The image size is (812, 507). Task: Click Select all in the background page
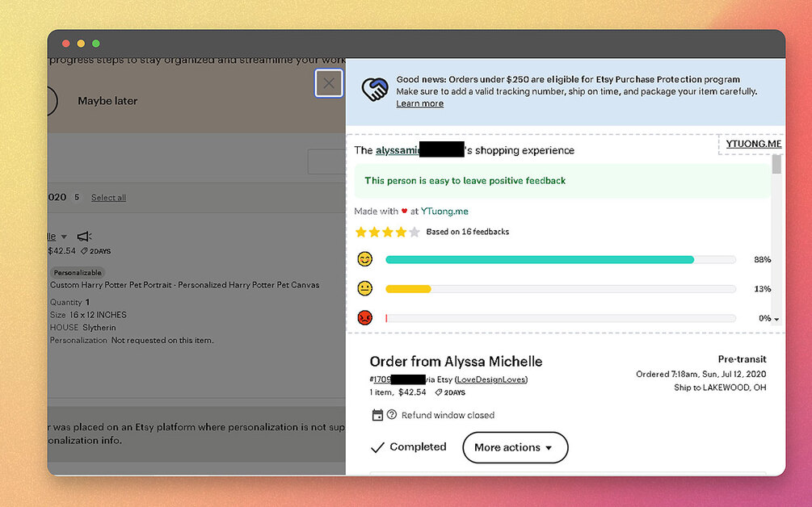[108, 198]
